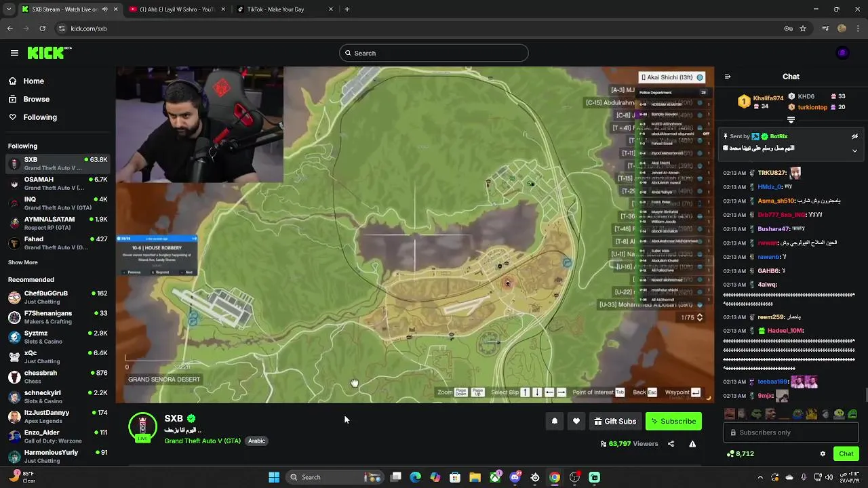The image size is (868, 488).
Task: Open Chrome profile avatar
Action: click(x=842, y=28)
